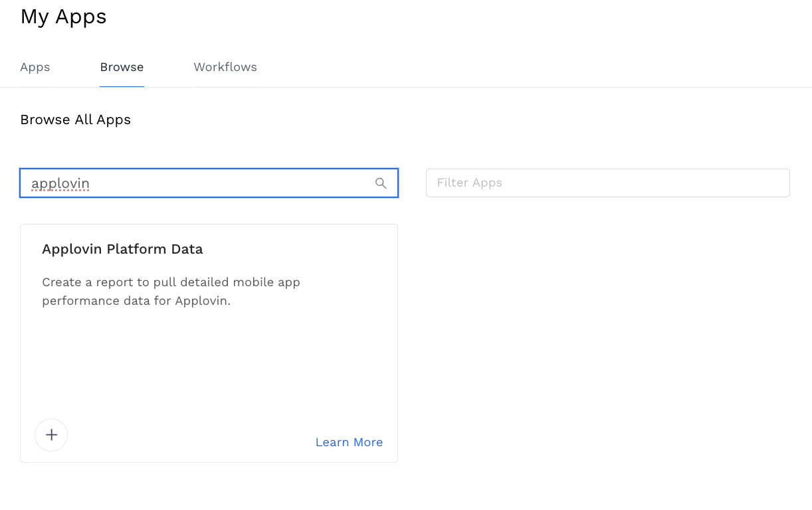
Task: Click the My Apps heading
Action: click(x=63, y=17)
